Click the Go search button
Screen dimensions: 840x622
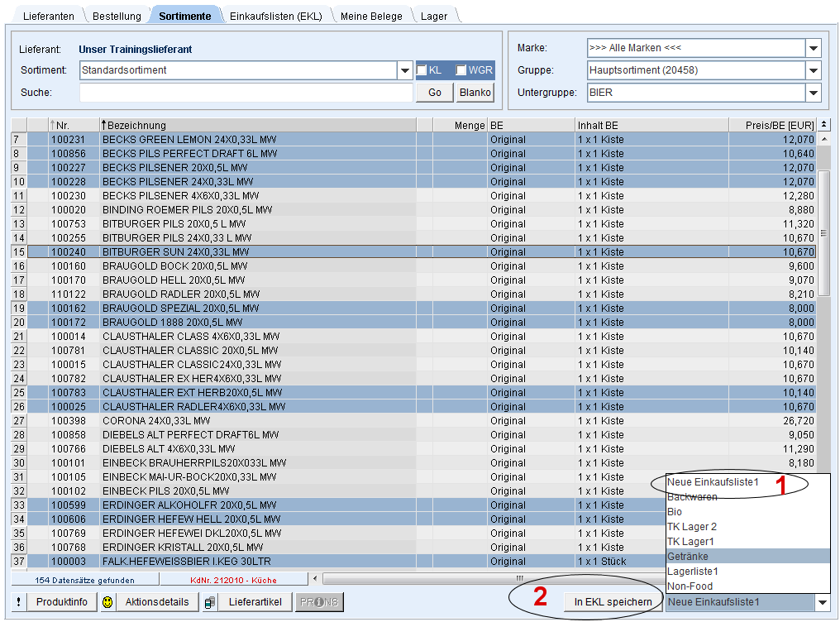(x=435, y=93)
